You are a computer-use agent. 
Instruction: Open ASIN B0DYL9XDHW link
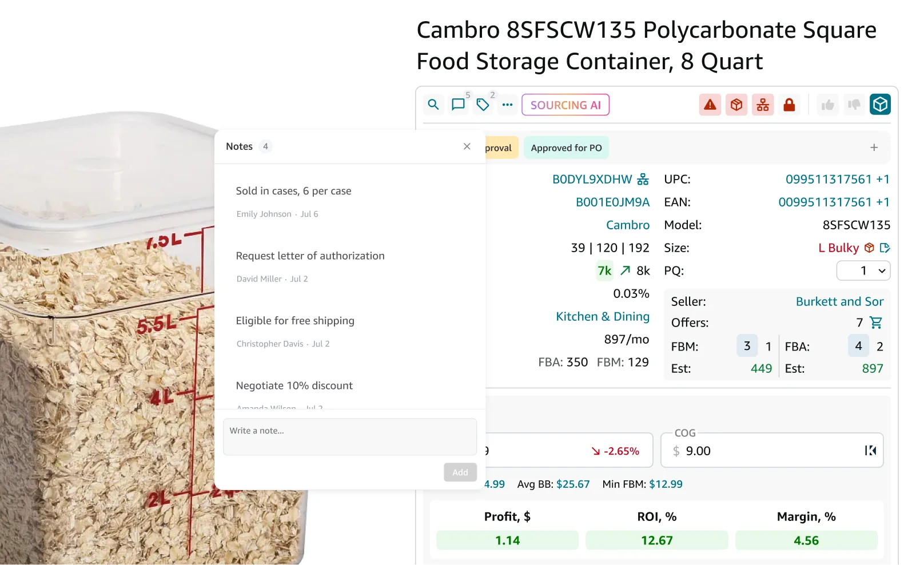[x=592, y=180]
